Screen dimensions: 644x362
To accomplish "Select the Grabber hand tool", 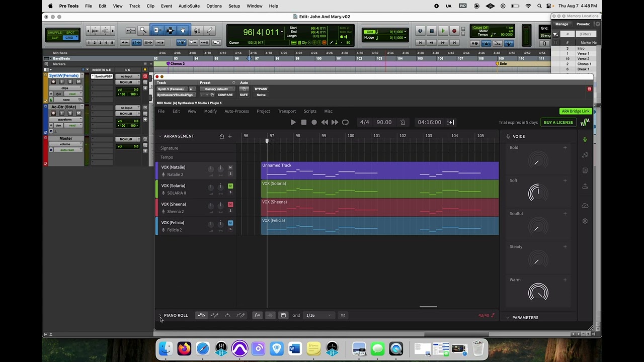I will pos(183,31).
